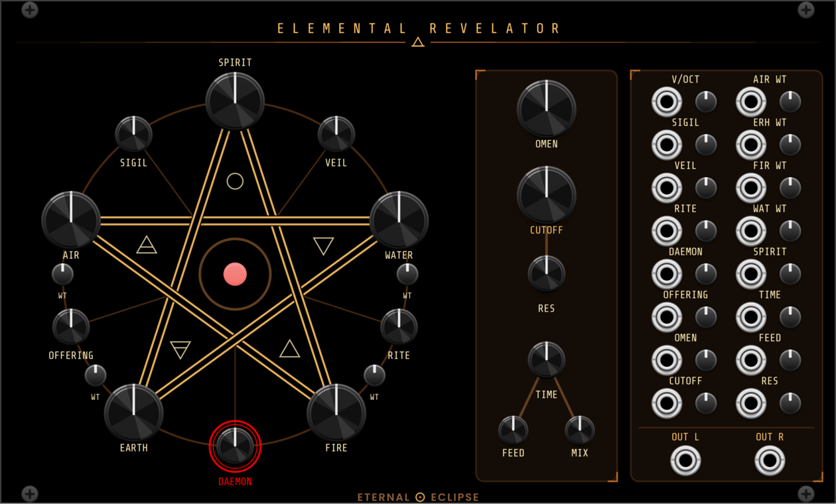Click the FEED input jack

tap(751, 361)
